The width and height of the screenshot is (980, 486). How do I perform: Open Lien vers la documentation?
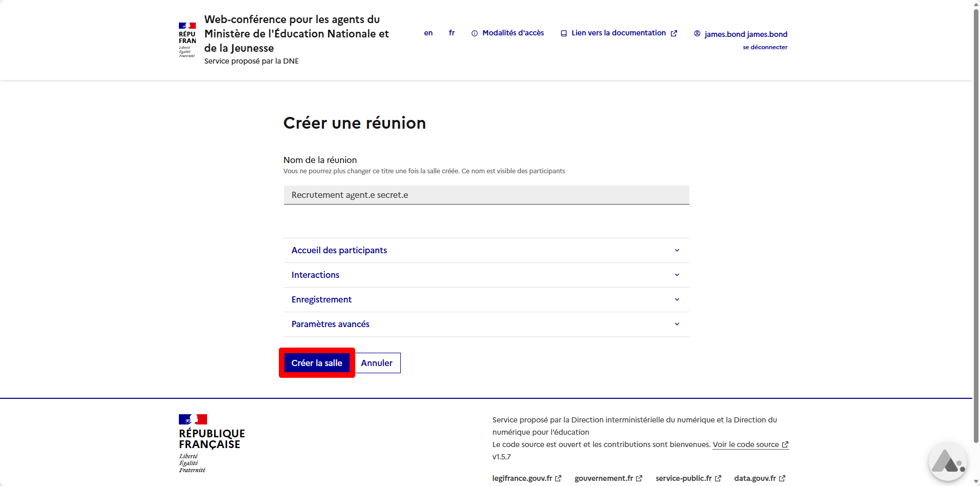[619, 33]
